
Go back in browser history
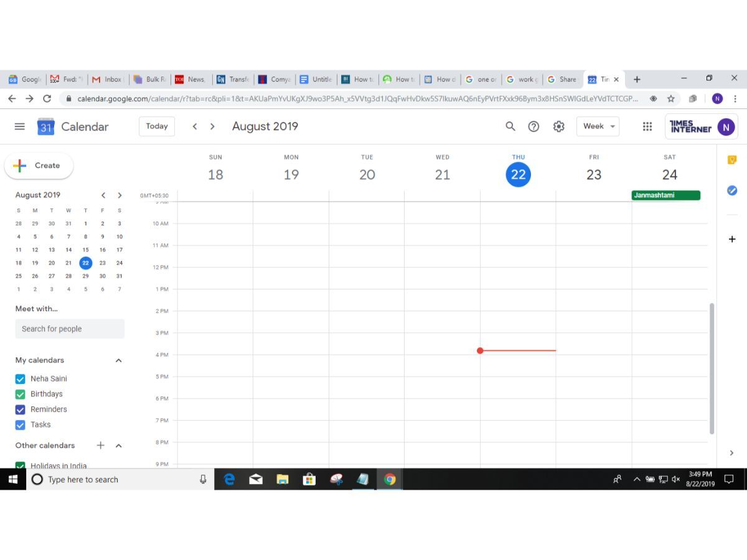click(x=12, y=98)
